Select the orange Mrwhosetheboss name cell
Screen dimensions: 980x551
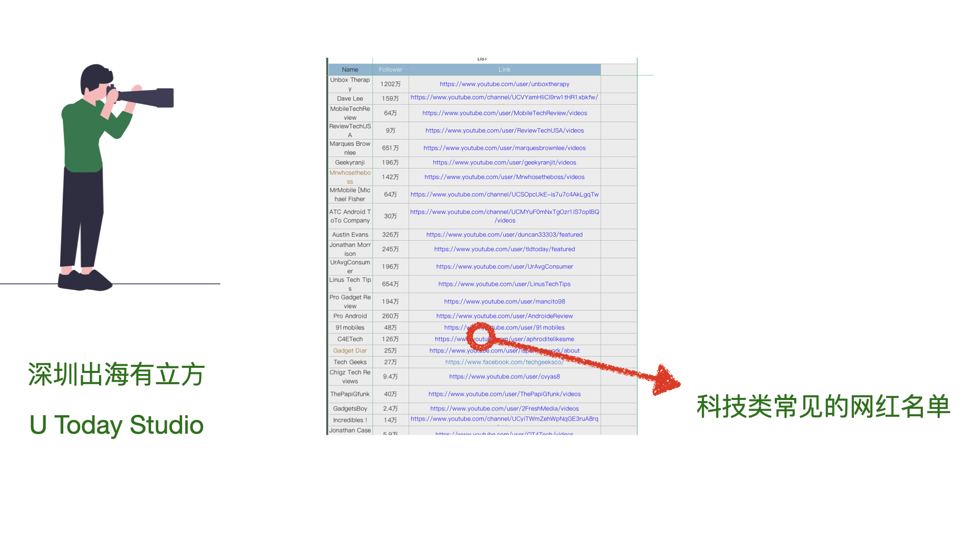tap(350, 177)
